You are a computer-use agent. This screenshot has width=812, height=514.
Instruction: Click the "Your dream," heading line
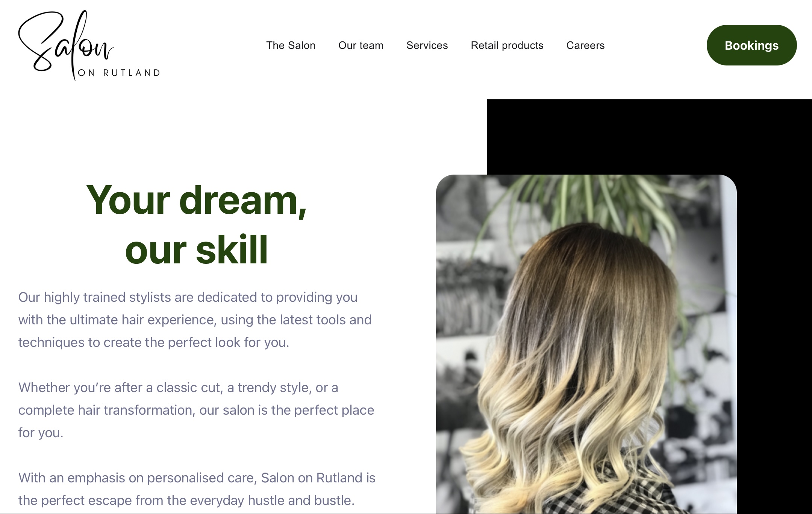pos(197,201)
